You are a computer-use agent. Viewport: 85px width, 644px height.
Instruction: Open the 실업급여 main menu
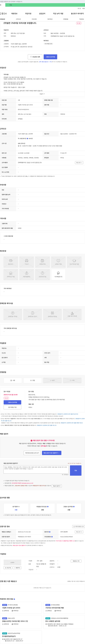point(42,13)
